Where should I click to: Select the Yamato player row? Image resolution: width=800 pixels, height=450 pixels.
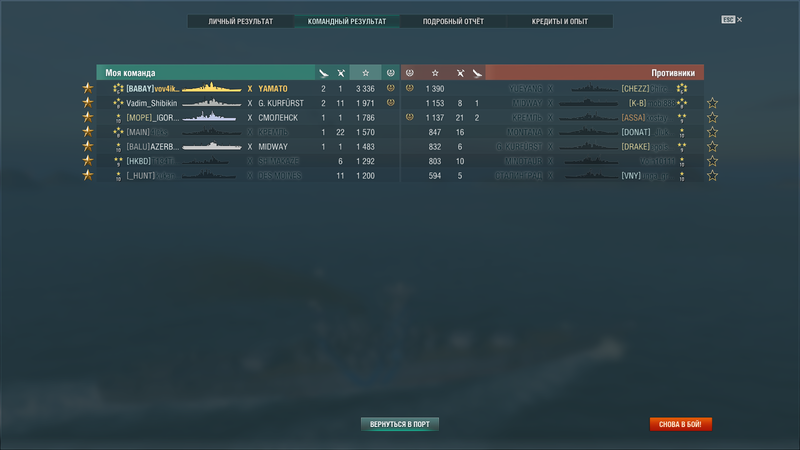tap(248, 88)
